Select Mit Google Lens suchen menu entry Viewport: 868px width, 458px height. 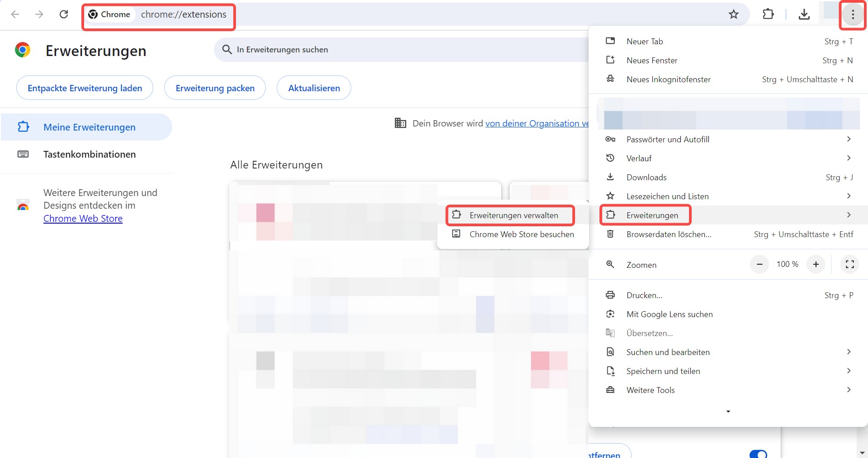coord(728,314)
